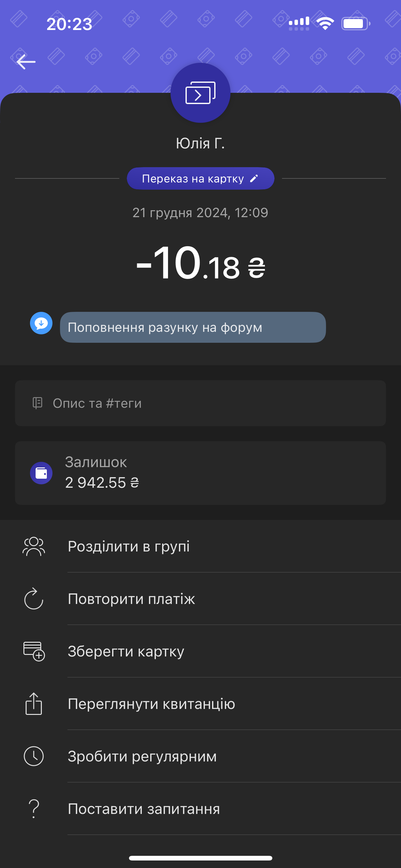
Task: Choose Повторити платіж option
Action: 131,599
